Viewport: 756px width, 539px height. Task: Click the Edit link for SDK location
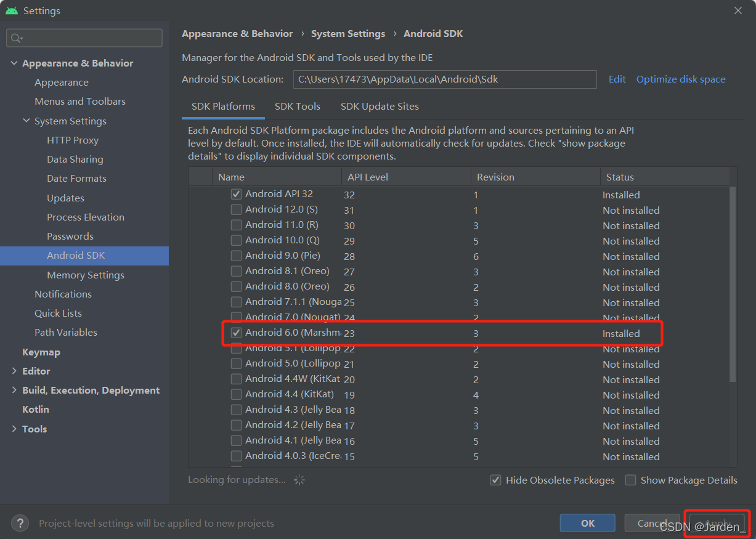click(x=617, y=79)
